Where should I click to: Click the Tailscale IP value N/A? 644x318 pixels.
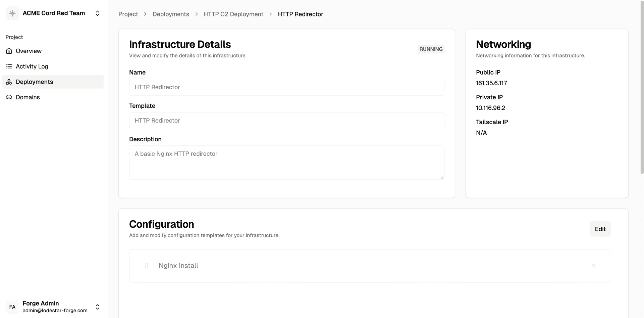481,133
